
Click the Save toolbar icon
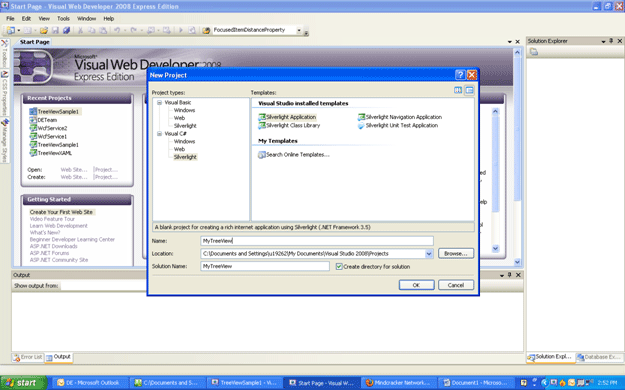55,30
